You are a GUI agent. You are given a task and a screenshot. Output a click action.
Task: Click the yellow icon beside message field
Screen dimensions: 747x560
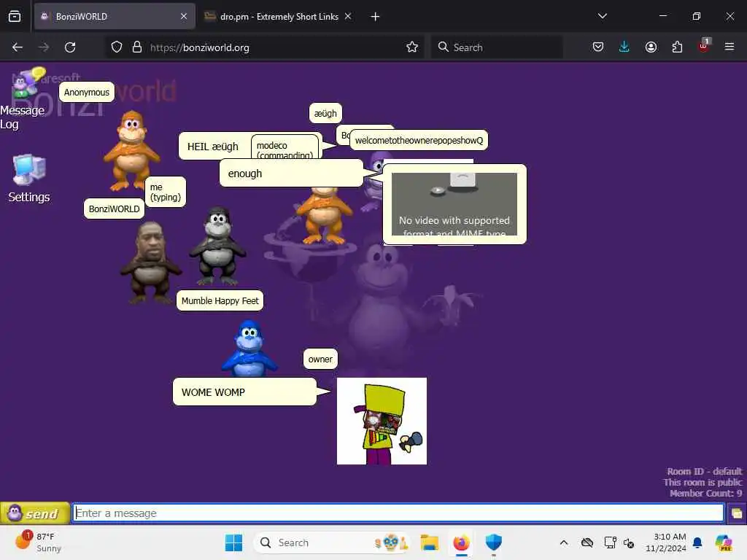pos(737,513)
